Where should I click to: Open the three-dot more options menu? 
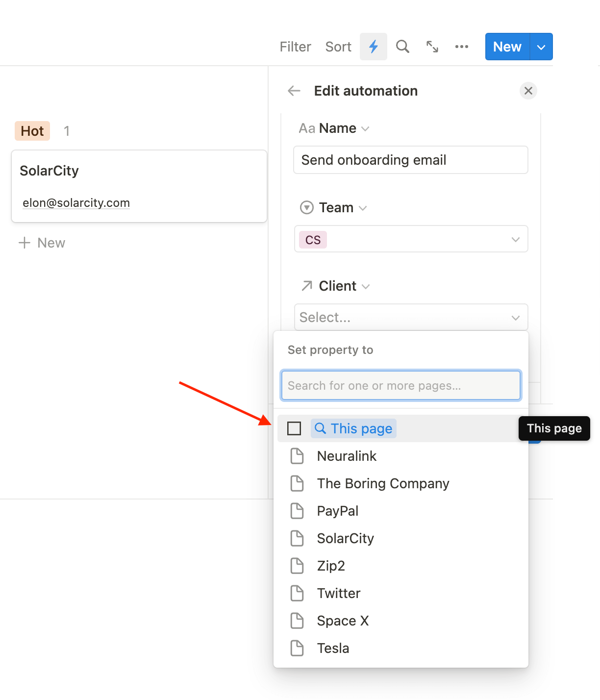(462, 47)
